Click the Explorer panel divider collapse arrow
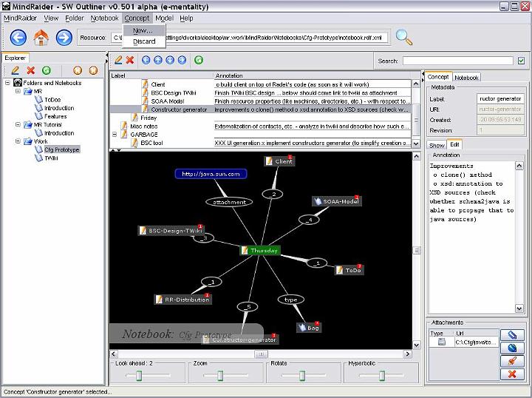532x398 pixels. (107, 56)
